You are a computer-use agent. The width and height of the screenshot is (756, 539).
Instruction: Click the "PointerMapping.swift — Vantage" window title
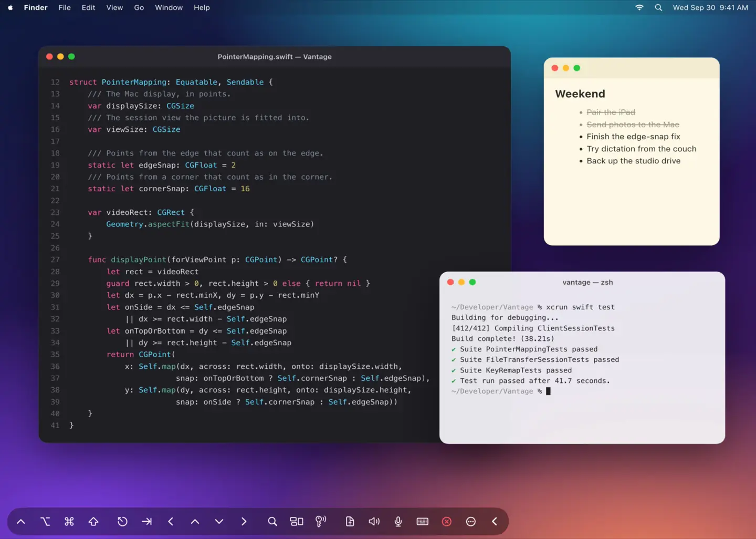click(275, 57)
